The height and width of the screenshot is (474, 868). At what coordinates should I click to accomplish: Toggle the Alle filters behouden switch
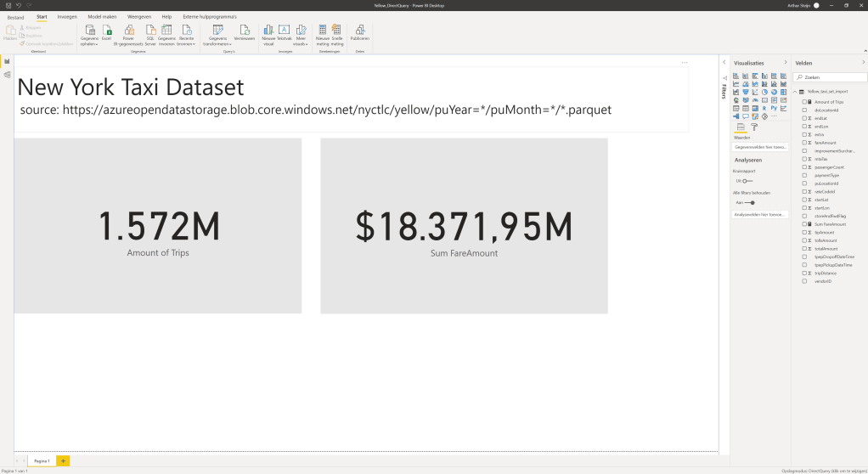[748, 202]
